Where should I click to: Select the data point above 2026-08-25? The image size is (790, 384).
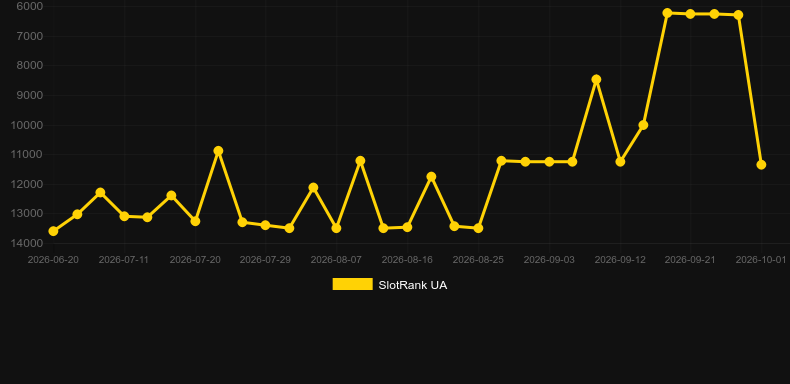pos(478,228)
